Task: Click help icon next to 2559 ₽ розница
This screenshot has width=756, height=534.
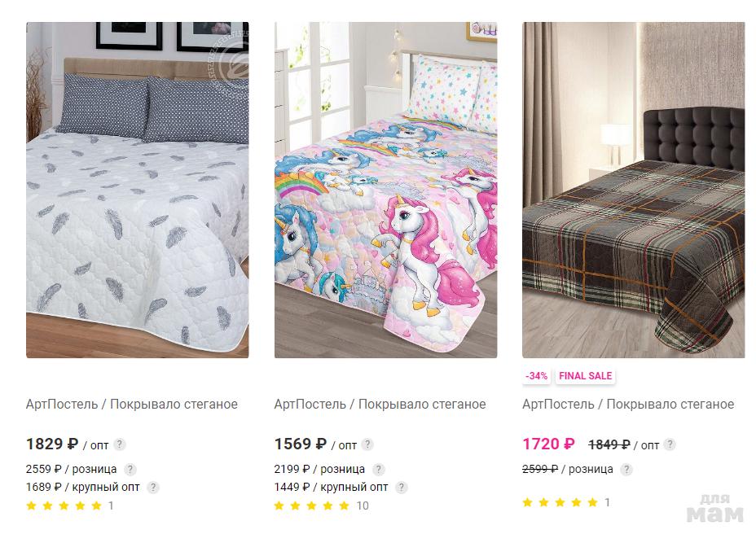Action: (130, 469)
